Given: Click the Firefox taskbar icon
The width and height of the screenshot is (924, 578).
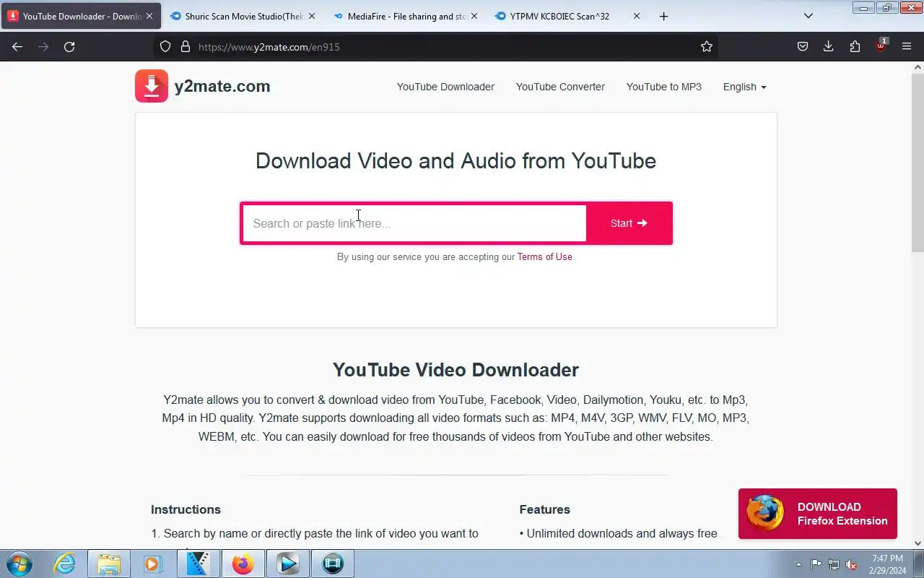Looking at the screenshot, I should pos(243,564).
